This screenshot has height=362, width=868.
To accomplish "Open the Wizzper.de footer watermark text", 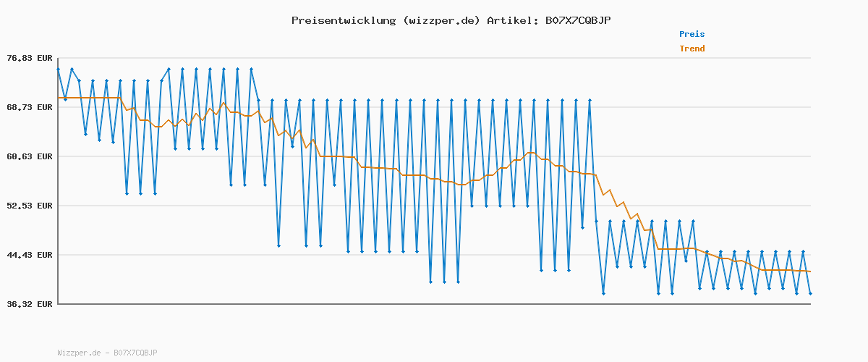I will click(107, 353).
